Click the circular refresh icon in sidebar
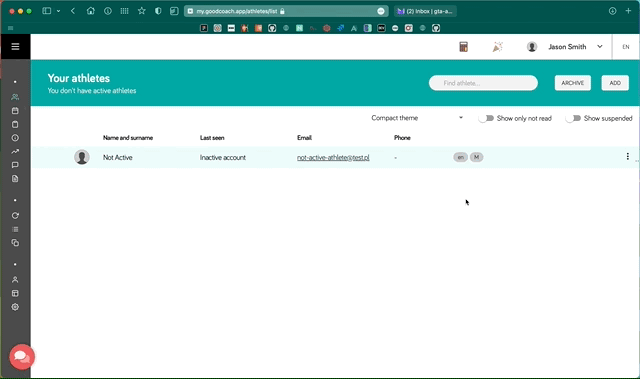The height and width of the screenshot is (379, 640). 15,215
